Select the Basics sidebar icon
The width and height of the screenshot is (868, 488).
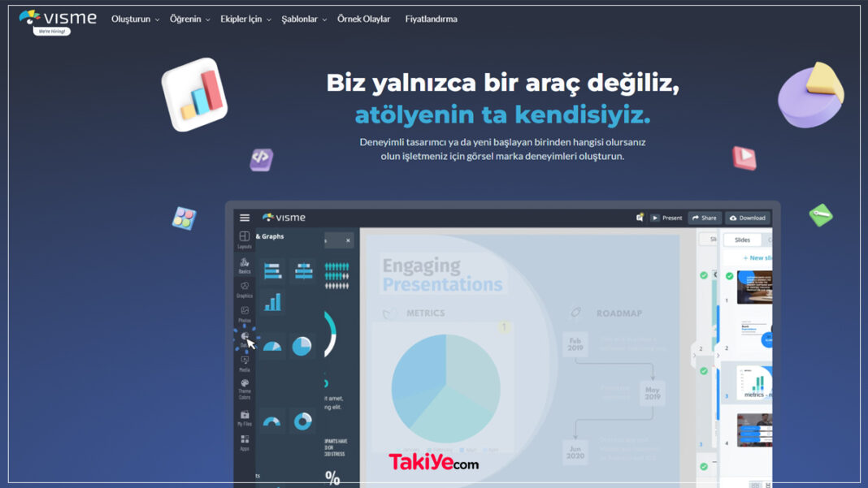pyautogui.click(x=244, y=265)
